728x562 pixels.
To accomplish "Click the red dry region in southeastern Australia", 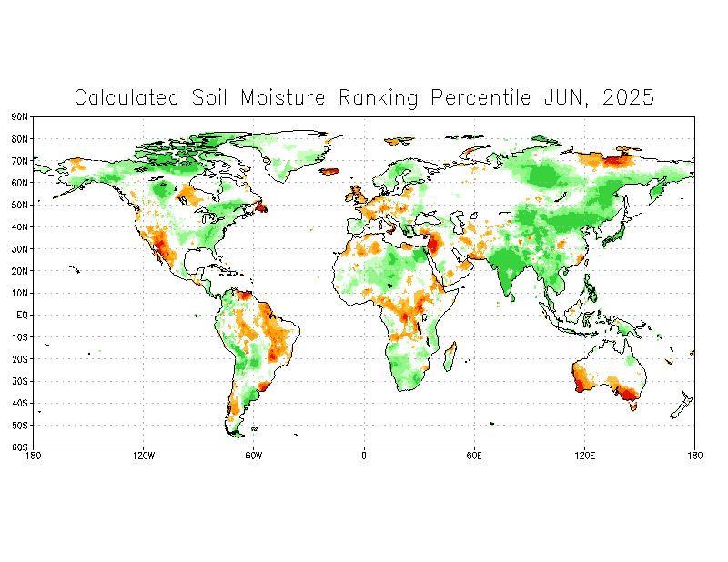I will pos(628,395).
